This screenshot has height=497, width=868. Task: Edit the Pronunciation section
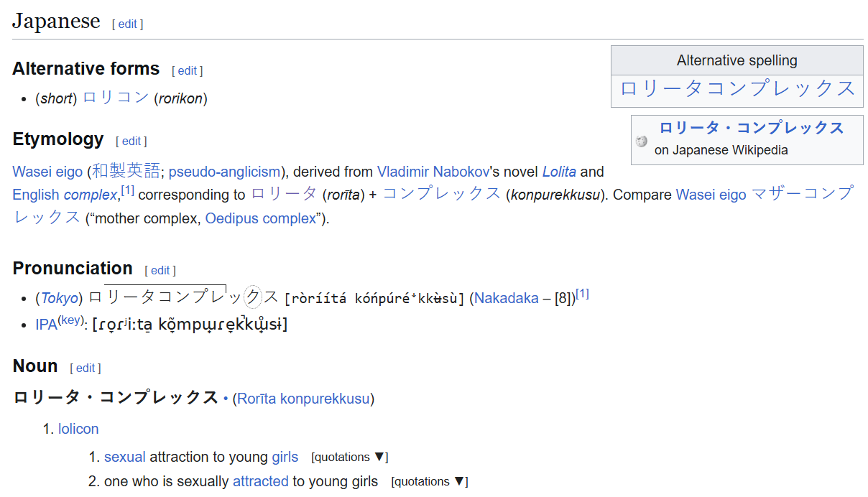pos(160,270)
